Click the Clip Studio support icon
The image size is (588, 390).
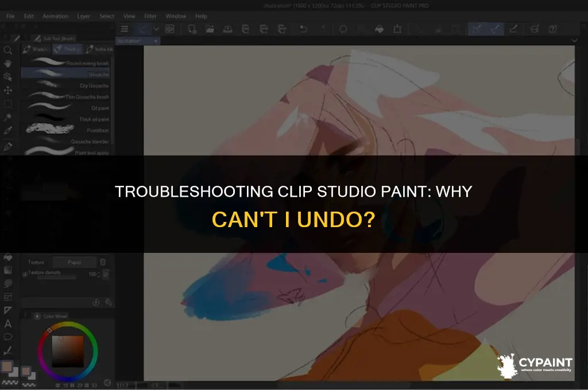coord(553,29)
